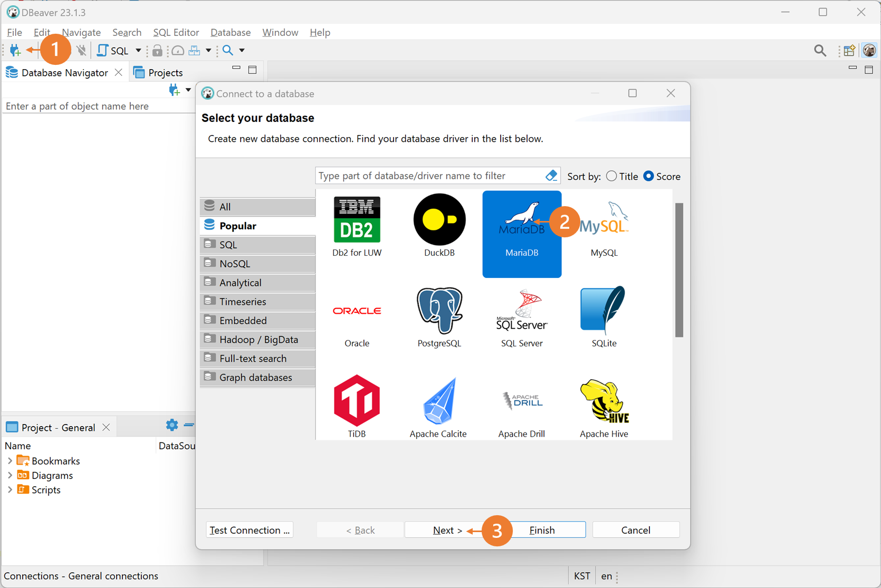This screenshot has height=588, width=881.
Task: Select the NoSQL database category
Action: coord(257,264)
